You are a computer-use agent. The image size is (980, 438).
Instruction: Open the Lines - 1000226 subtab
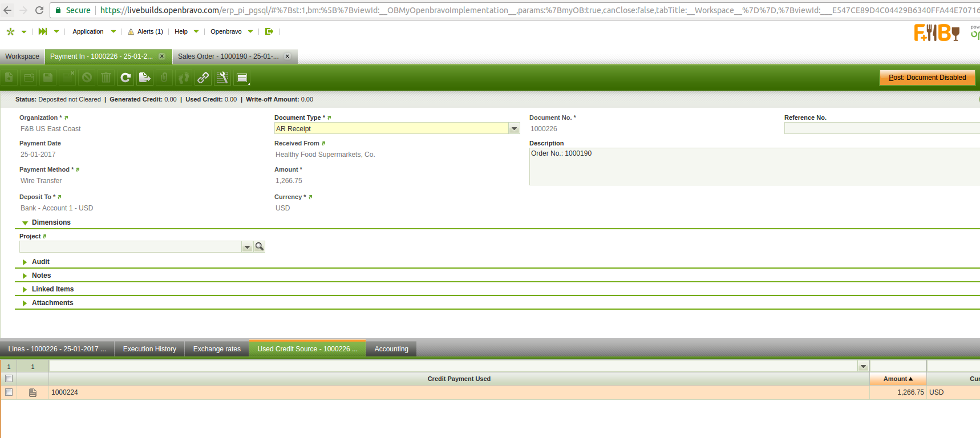tap(57, 349)
